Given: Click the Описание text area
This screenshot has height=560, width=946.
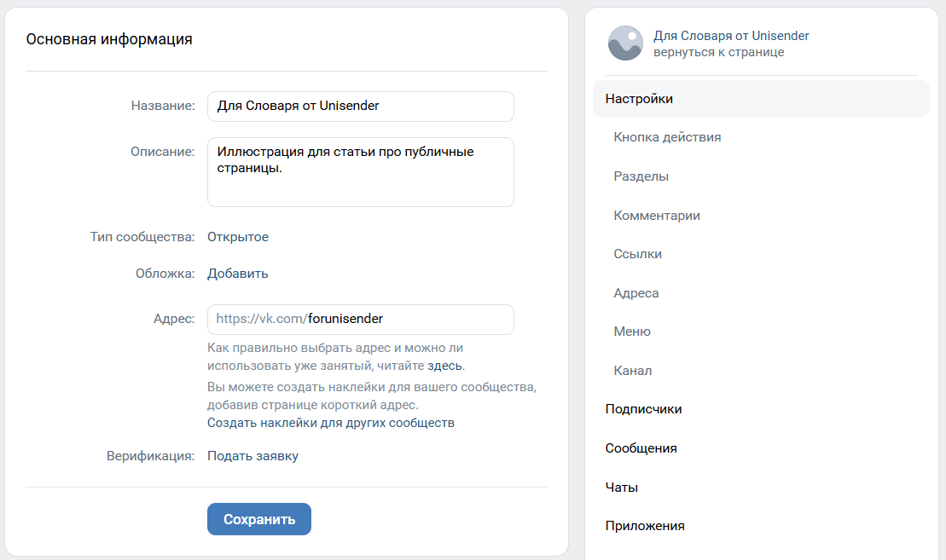Looking at the screenshot, I should 360,171.
